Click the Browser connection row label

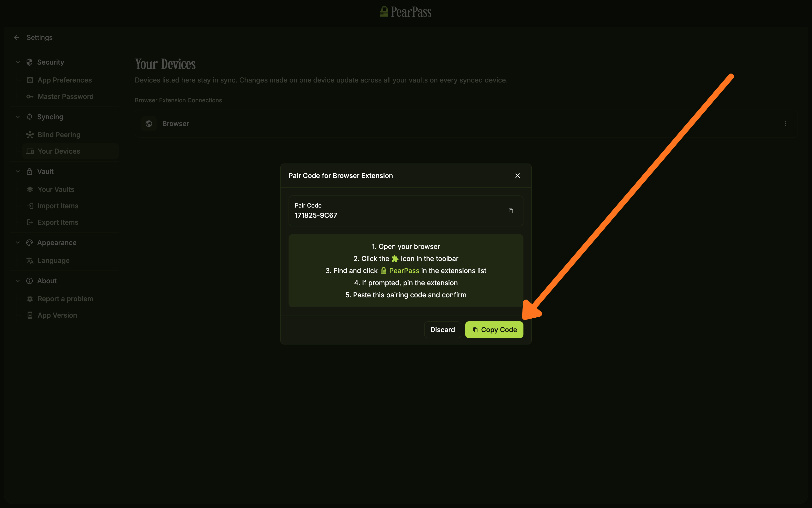(175, 124)
